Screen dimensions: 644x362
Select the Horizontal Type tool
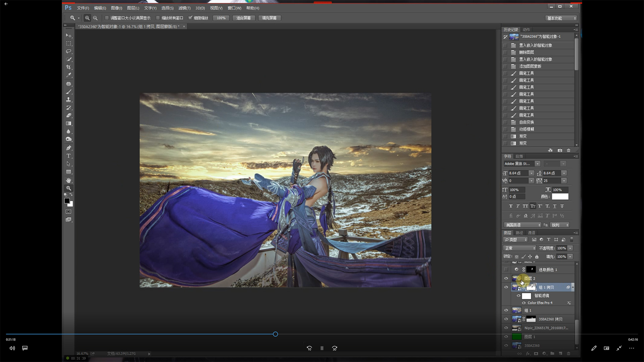[x=68, y=156]
